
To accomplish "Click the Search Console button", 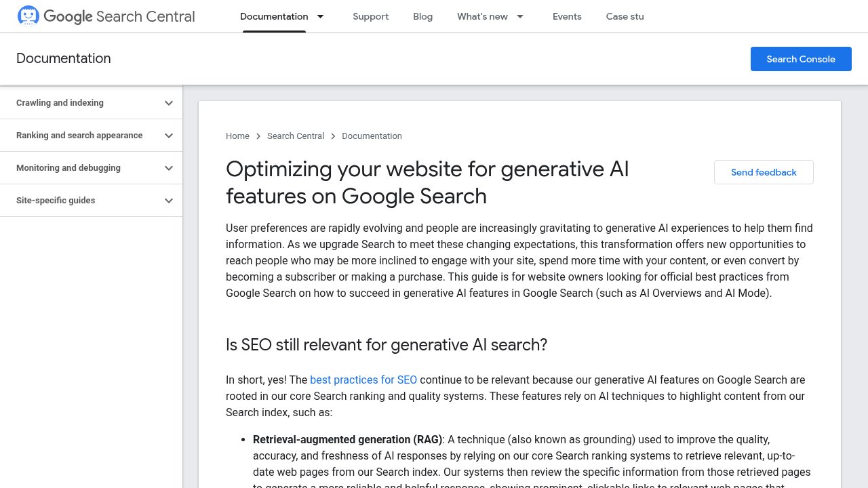I will point(801,59).
